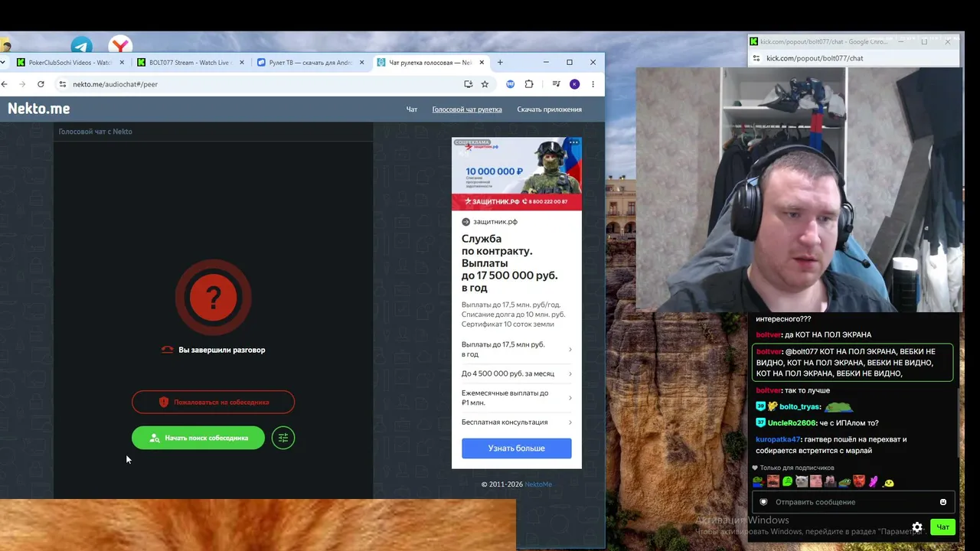980x551 pixels.
Task: View site info in Kick chat popup
Action: click(756, 58)
